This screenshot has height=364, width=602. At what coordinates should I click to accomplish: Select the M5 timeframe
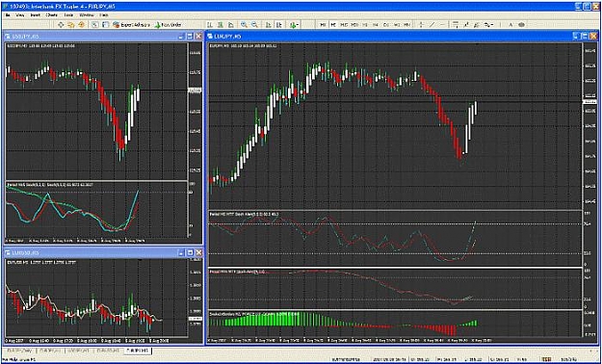tap(333, 25)
